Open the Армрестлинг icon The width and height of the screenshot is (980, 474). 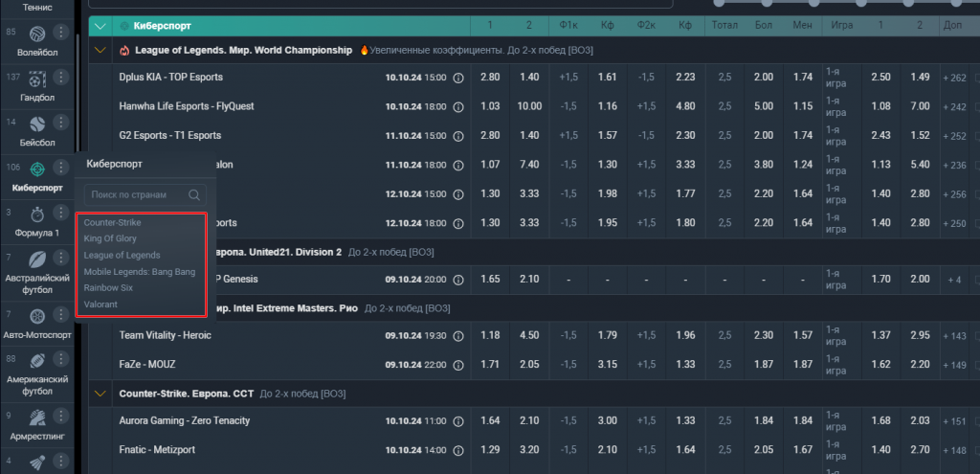click(x=37, y=418)
